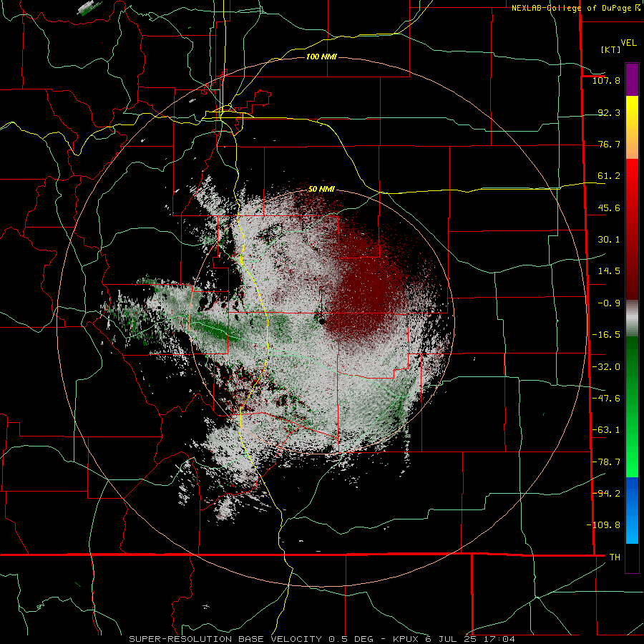Select the -0.9 velocity scale label
644x644 pixels.
coord(609,303)
